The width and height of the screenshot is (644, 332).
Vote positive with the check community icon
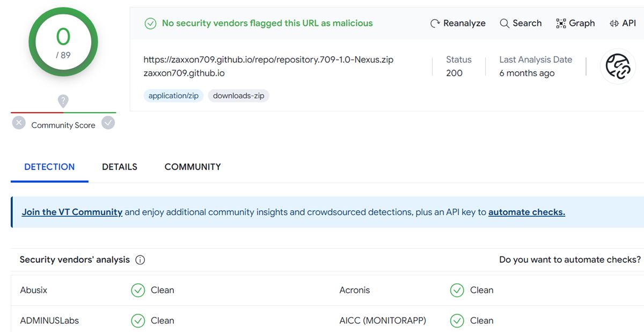[108, 123]
